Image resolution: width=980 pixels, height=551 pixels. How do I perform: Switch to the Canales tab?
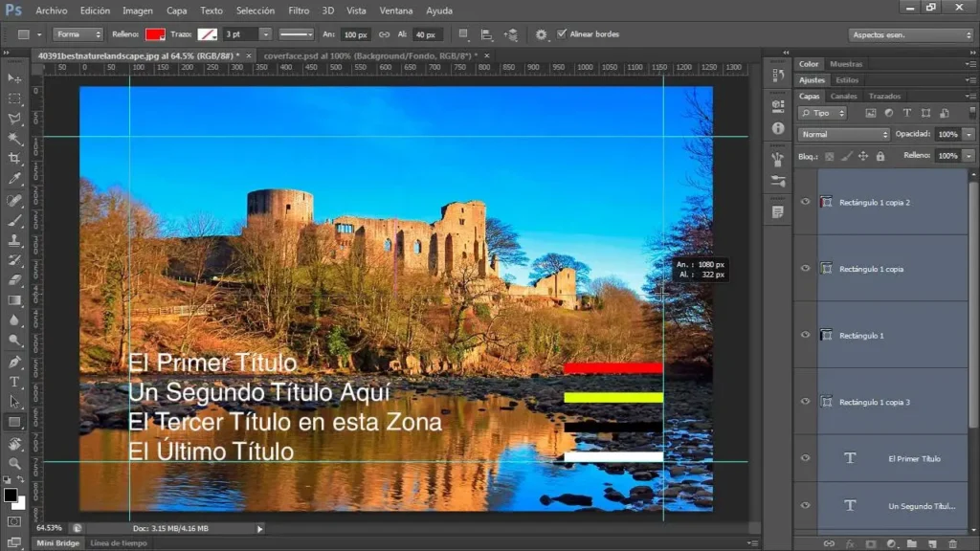click(844, 97)
